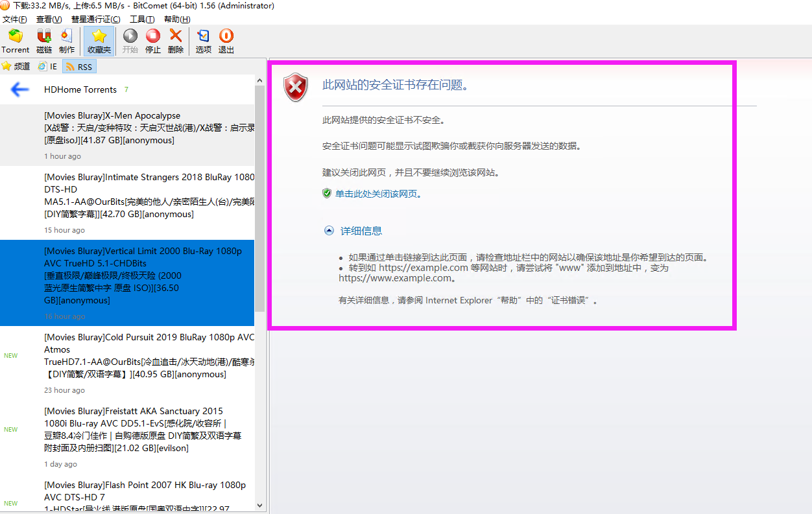Click the make torrent (制作) icon
The image size is (812, 514).
click(67, 41)
